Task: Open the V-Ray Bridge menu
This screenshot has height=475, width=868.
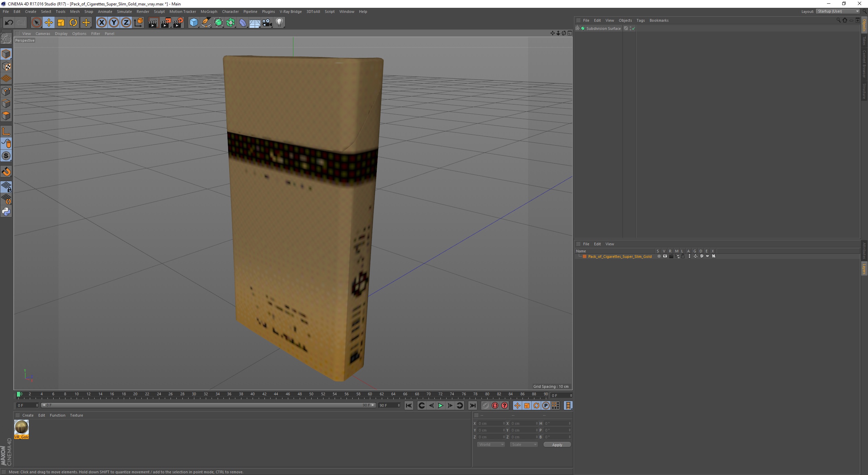Action: pos(291,12)
